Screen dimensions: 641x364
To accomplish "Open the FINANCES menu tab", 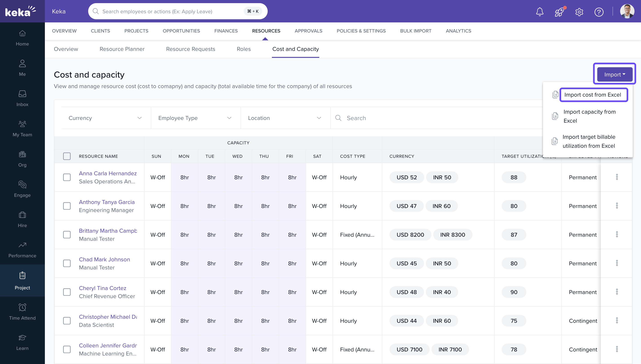I will 226,31.
